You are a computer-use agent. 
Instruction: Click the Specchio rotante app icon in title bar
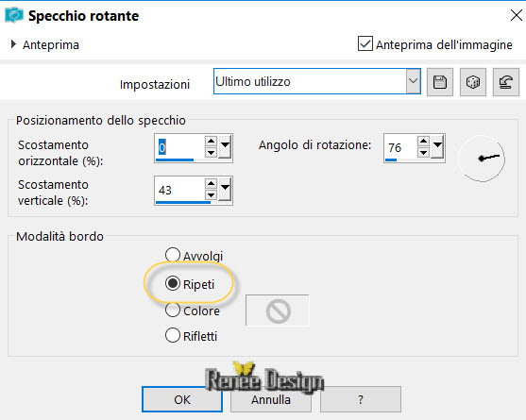pos(14,15)
